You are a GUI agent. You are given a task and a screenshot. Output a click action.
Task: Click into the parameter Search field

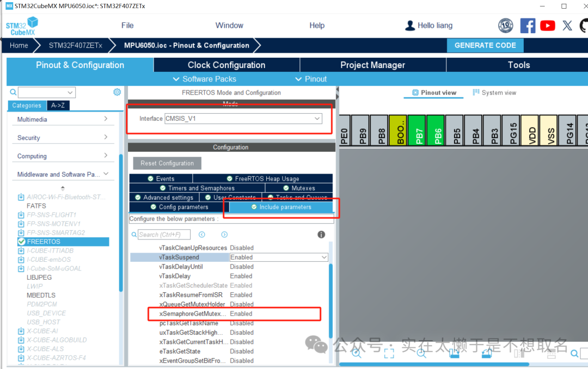coord(164,235)
